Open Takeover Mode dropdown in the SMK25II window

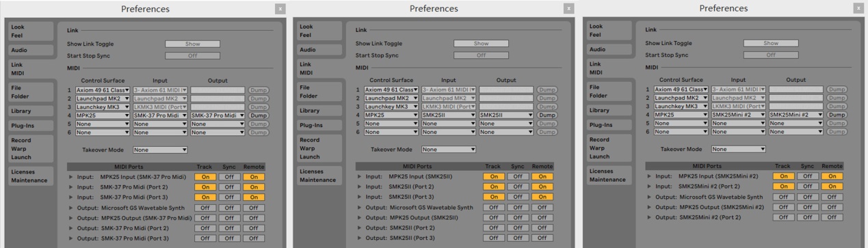pyautogui.click(x=449, y=149)
